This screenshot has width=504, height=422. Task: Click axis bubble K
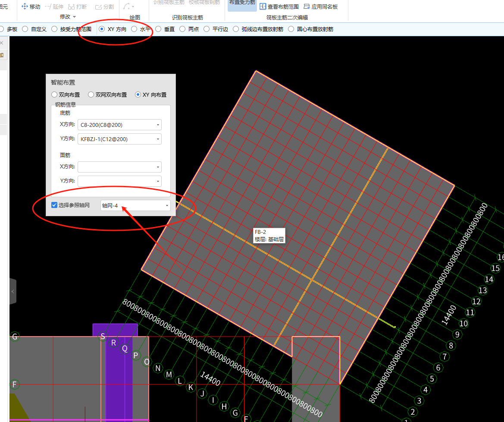point(191,387)
